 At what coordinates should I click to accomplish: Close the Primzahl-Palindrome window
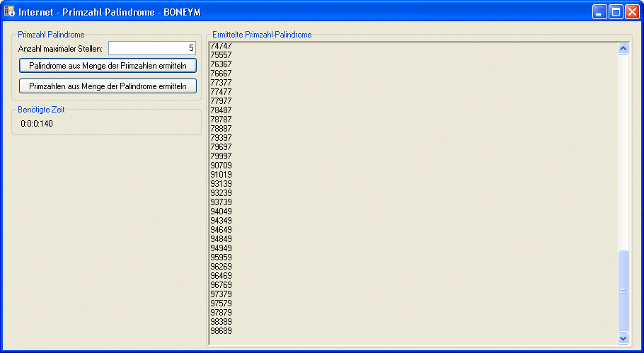click(x=632, y=12)
